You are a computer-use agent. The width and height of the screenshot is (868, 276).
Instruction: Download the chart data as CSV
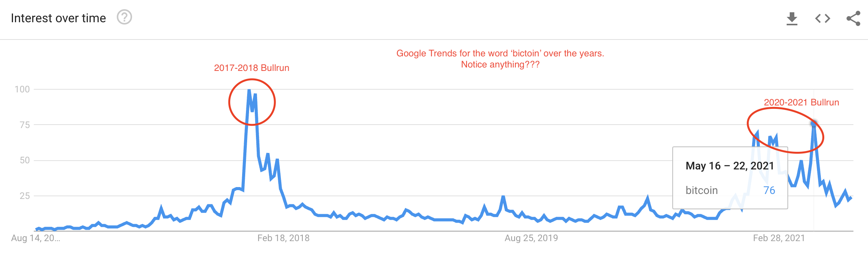click(792, 18)
